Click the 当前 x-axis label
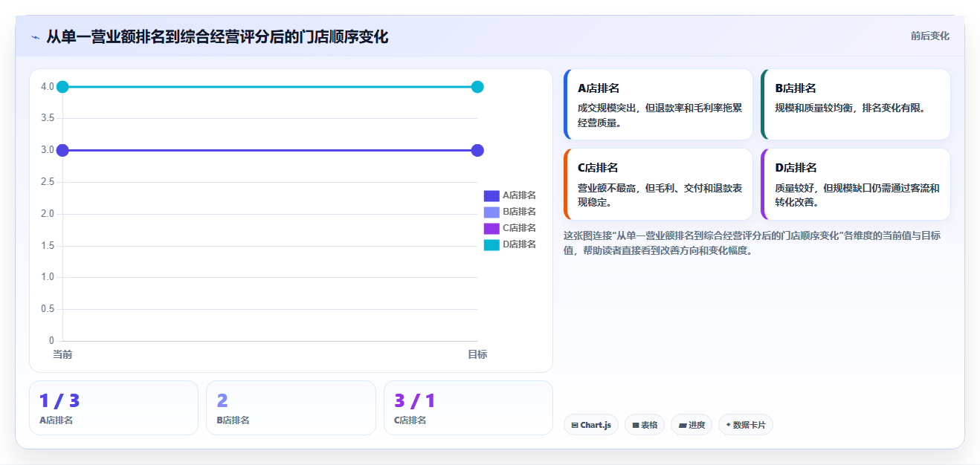Viewport: 980px width, 465px height. [62, 354]
